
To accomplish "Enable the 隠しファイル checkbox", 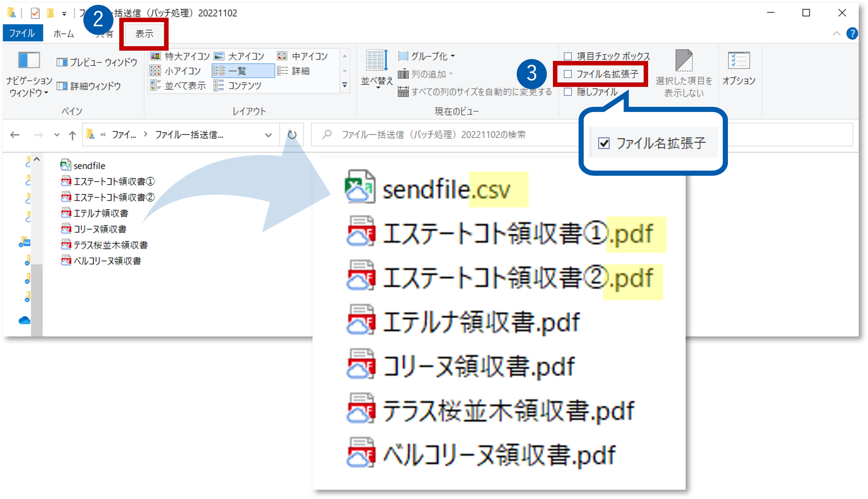I will click(568, 91).
